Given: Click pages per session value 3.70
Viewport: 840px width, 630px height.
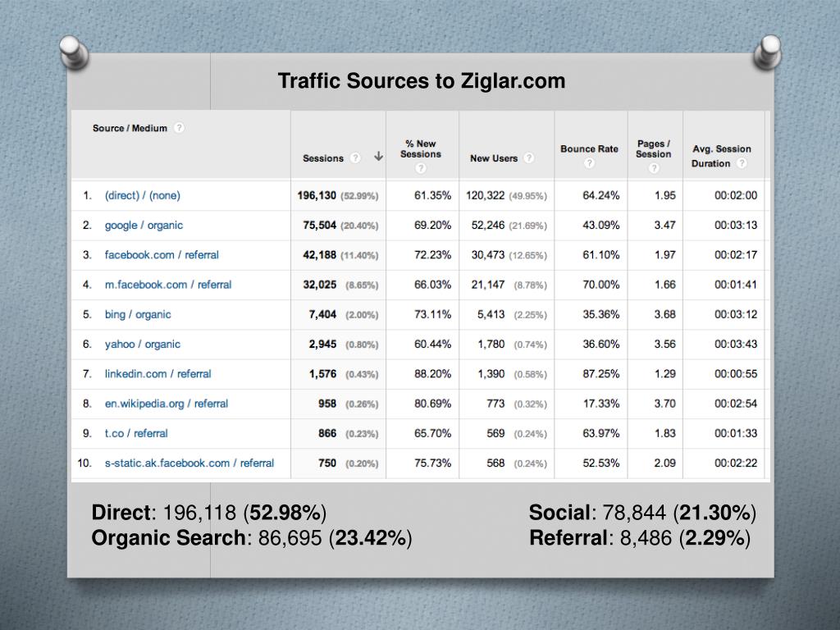Looking at the screenshot, I should (664, 404).
